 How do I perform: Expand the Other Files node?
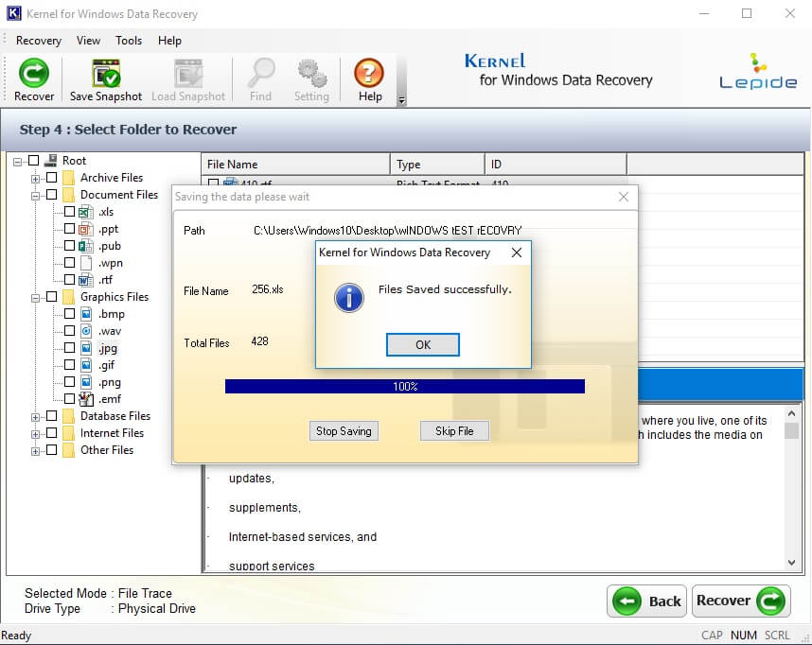point(35,451)
